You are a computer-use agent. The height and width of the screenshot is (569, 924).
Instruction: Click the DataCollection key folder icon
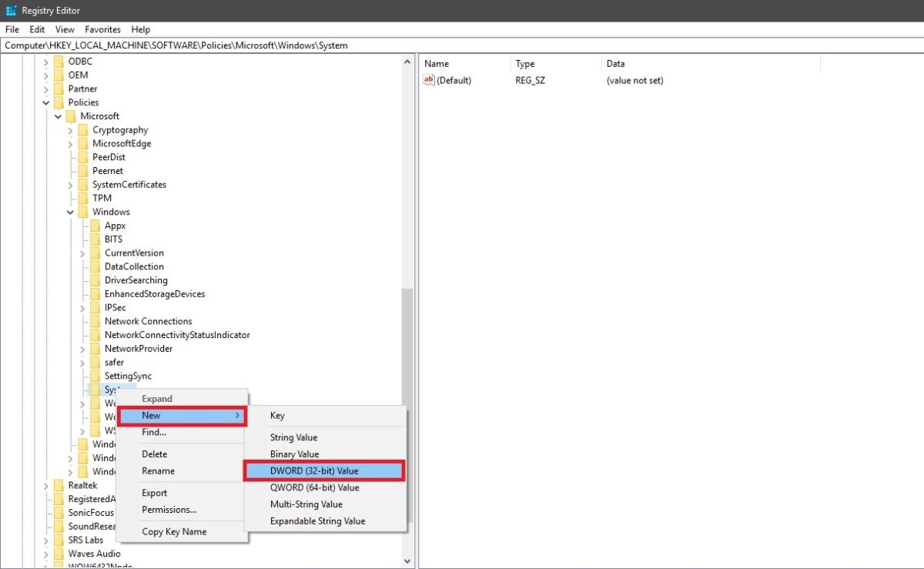tap(94, 266)
